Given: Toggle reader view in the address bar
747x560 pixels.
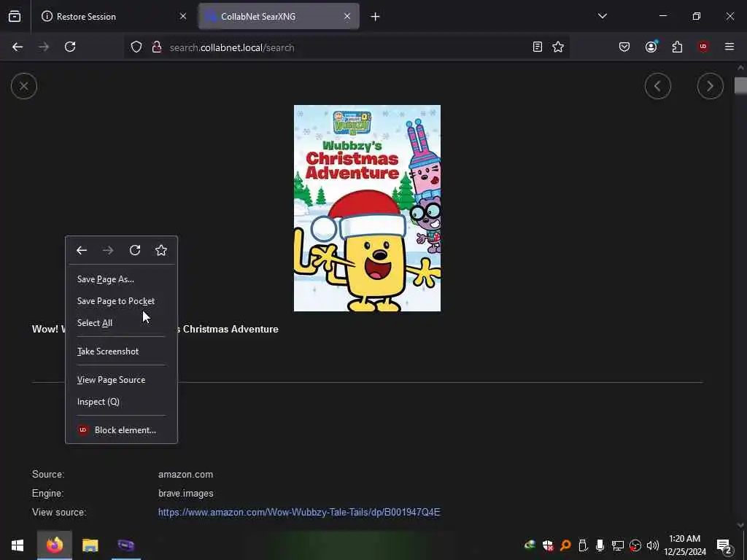Looking at the screenshot, I should click(538, 47).
